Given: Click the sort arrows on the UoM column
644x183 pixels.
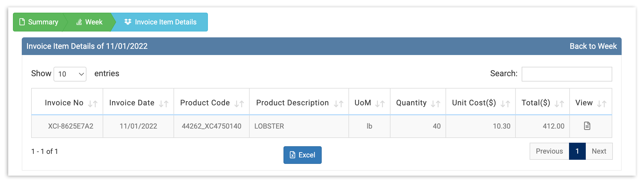Looking at the screenshot, I should point(380,103).
